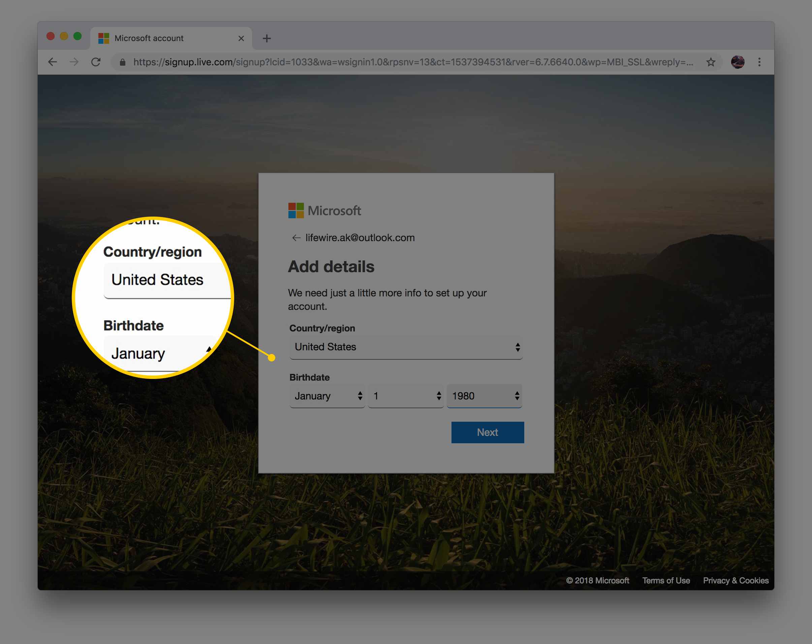The height and width of the screenshot is (644, 812).
Task: Click the green fullscreen window button
Action: tap(77, 36)
